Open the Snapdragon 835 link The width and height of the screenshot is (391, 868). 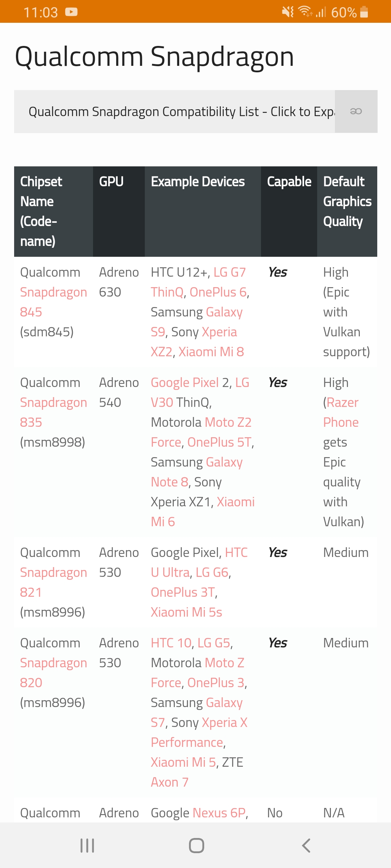(x=54, y=412)
